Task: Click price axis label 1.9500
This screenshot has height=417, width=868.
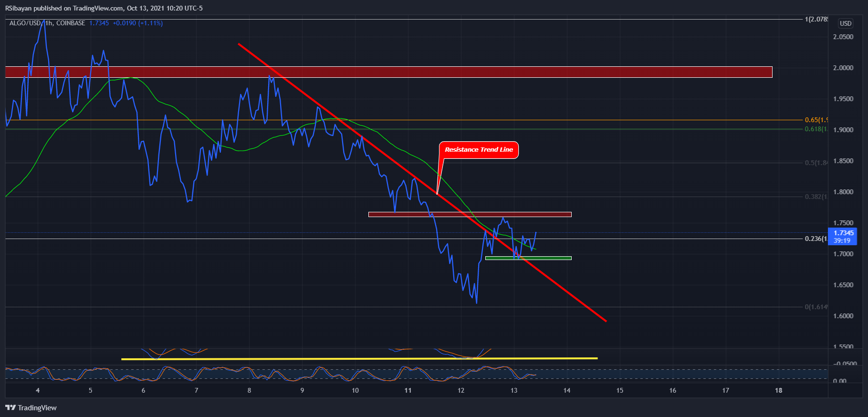Action: point(843,99)
